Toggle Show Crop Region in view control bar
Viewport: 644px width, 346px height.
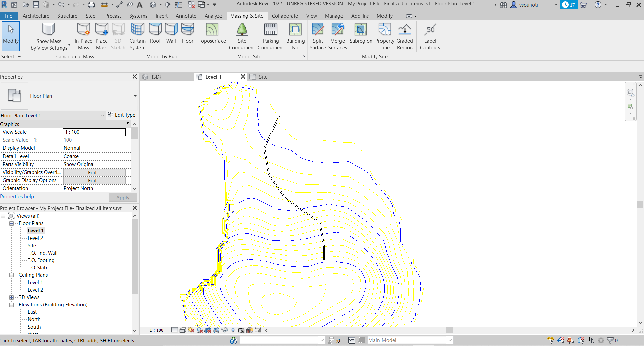pyautogui.click(x=216, y=330)
